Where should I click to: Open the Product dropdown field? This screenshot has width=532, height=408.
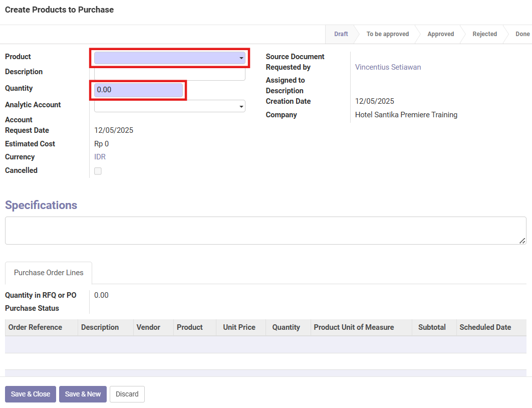click(x=169, y=58)
